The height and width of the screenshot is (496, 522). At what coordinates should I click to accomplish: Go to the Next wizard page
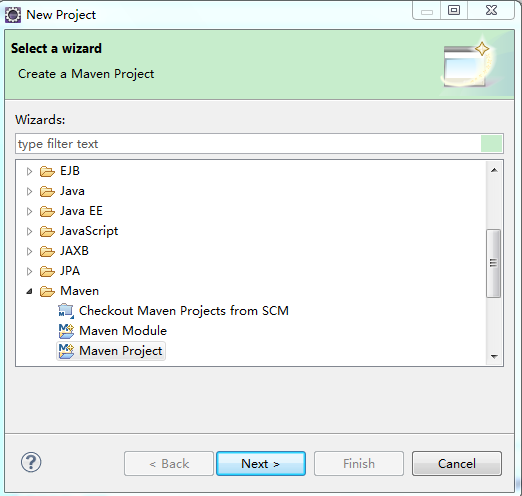click(x=261, y=463)
